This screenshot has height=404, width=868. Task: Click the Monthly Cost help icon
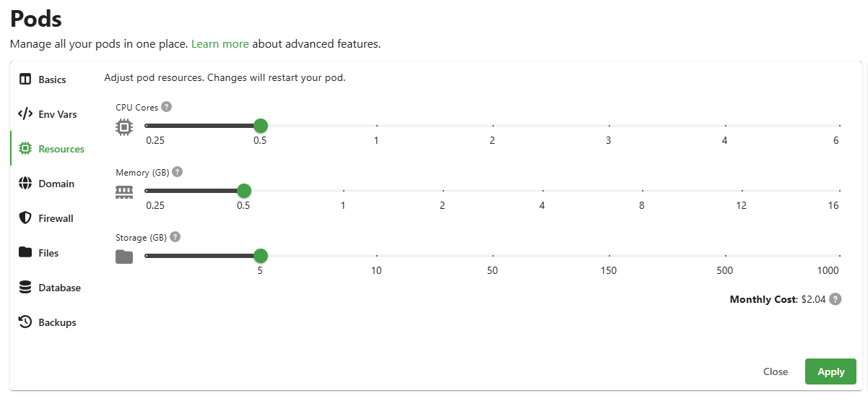point(836,299)
